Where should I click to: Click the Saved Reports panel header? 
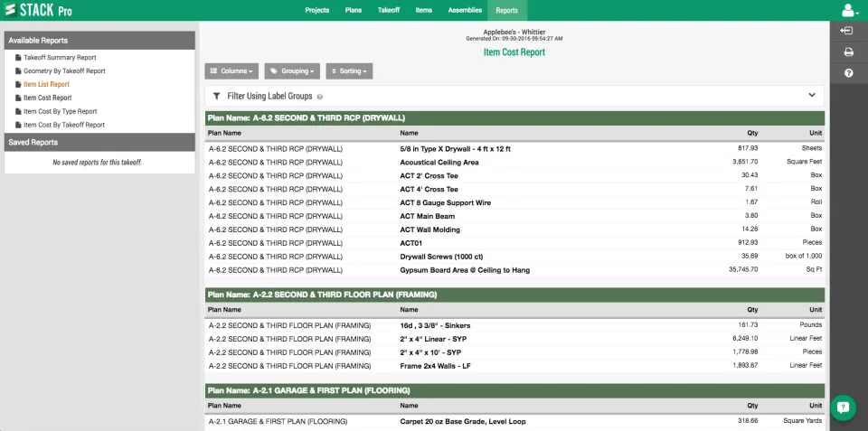click(x=99, y=142)
